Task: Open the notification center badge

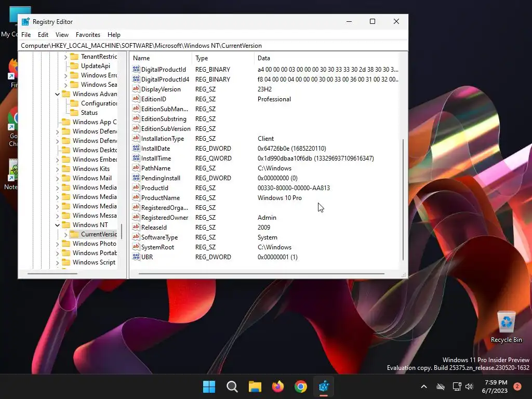Action: [517, 387]
